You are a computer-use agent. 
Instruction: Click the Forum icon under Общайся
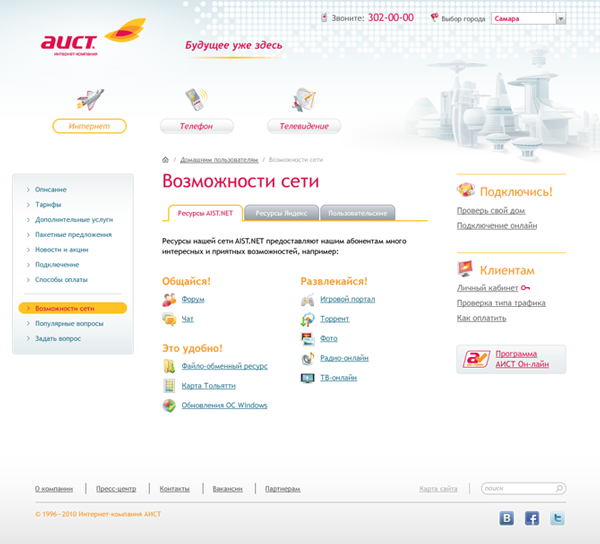click(x=169, y=299)
